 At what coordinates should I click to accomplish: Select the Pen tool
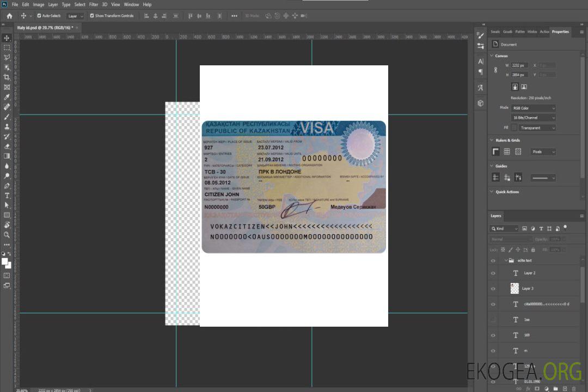point(7,186)
